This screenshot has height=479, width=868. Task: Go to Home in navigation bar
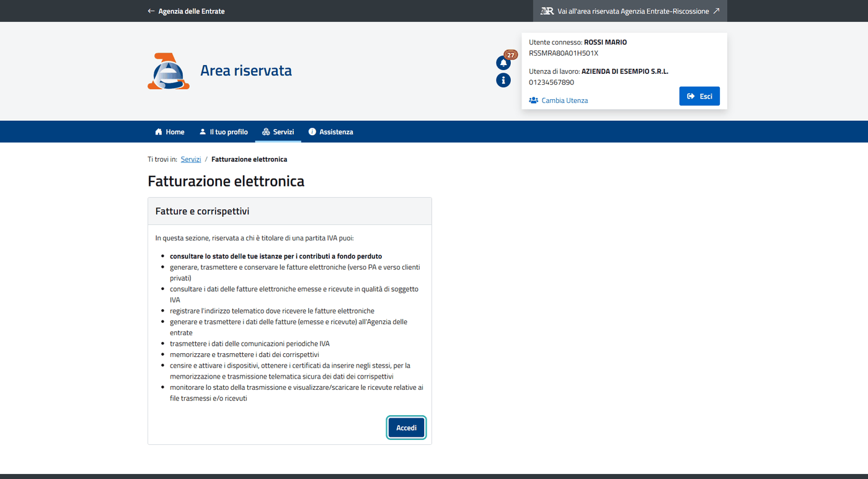pyautogui.click(x=170, y=132)
